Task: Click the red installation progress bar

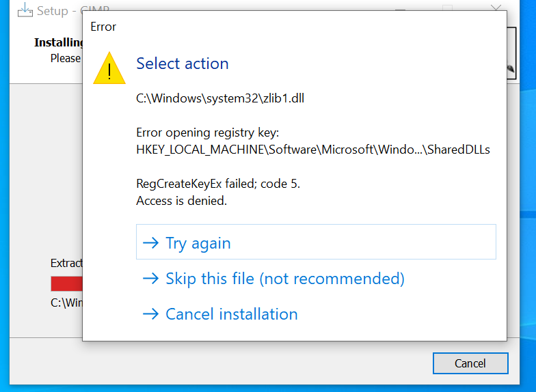Action: coord(66,283)
